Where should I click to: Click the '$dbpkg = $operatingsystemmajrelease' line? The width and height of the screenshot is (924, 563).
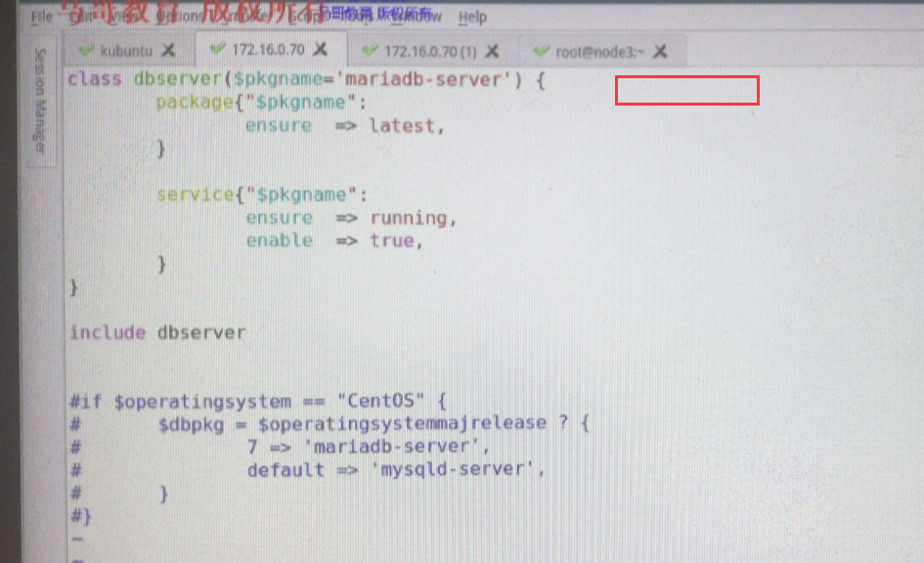[374, 424]
